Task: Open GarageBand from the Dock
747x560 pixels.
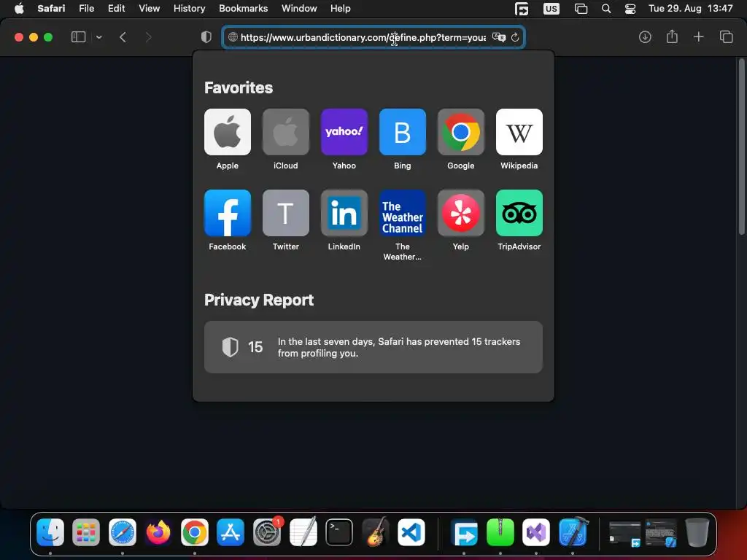Action: tap(375, 532)
